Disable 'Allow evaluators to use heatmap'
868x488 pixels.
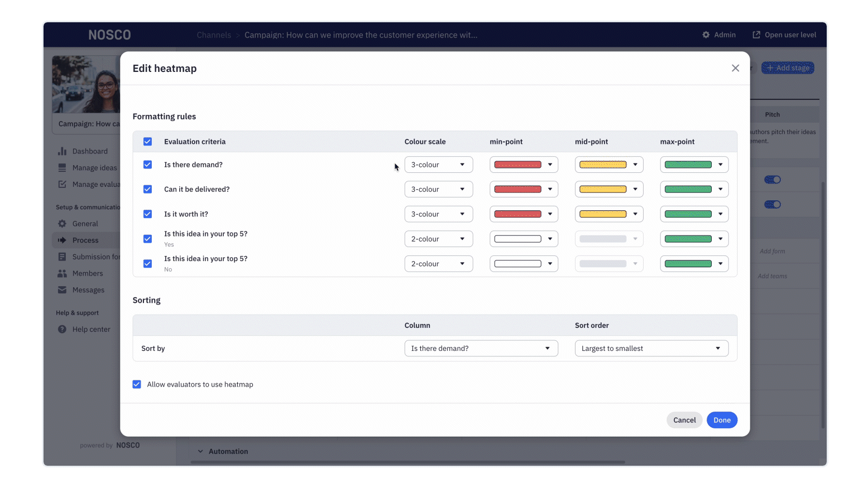tap(137, 384)
